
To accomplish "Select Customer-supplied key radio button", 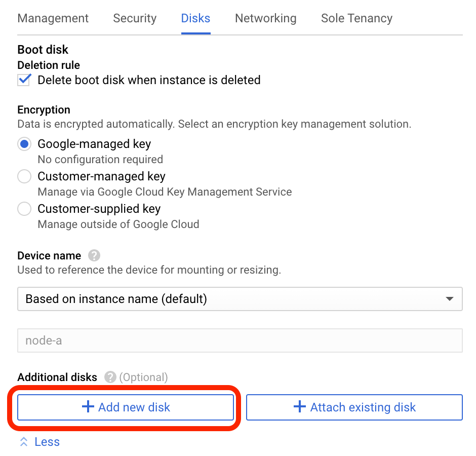I will [24, 209].
